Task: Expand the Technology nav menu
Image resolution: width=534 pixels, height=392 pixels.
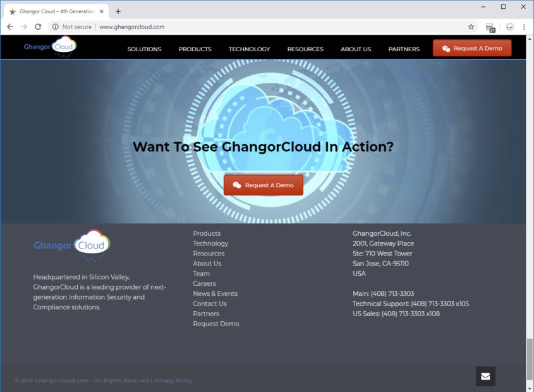Action: point(249,49)
